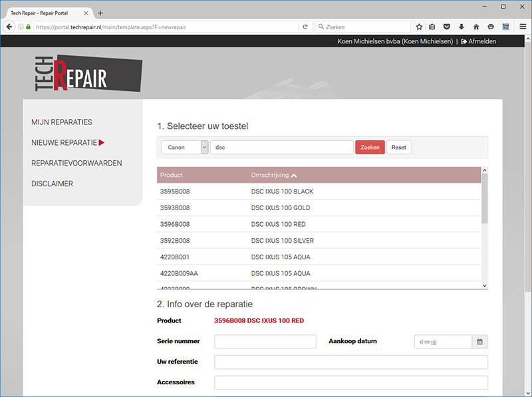Sort the list by the Omschrijving column

pos(274,175)
